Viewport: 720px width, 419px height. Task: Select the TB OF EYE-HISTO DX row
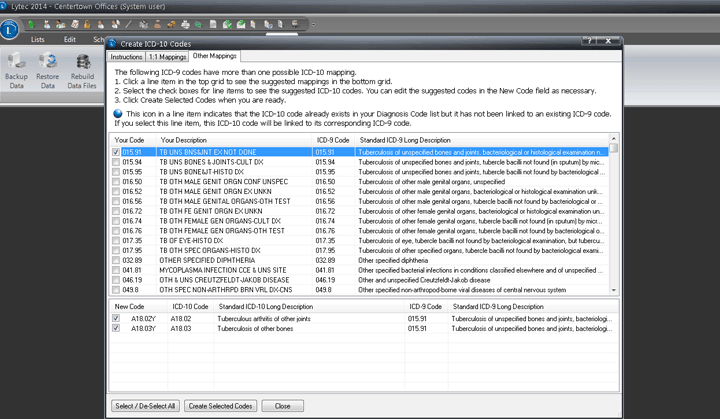pyautogui.click(x=360, y=241)
